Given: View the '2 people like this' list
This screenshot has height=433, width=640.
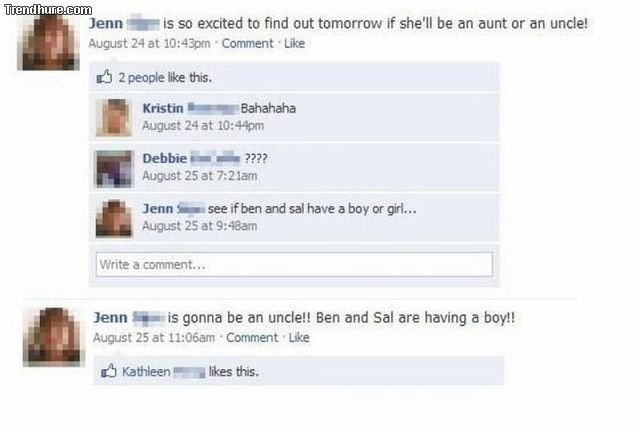Looking at the screenshot, I should point(165,77).
